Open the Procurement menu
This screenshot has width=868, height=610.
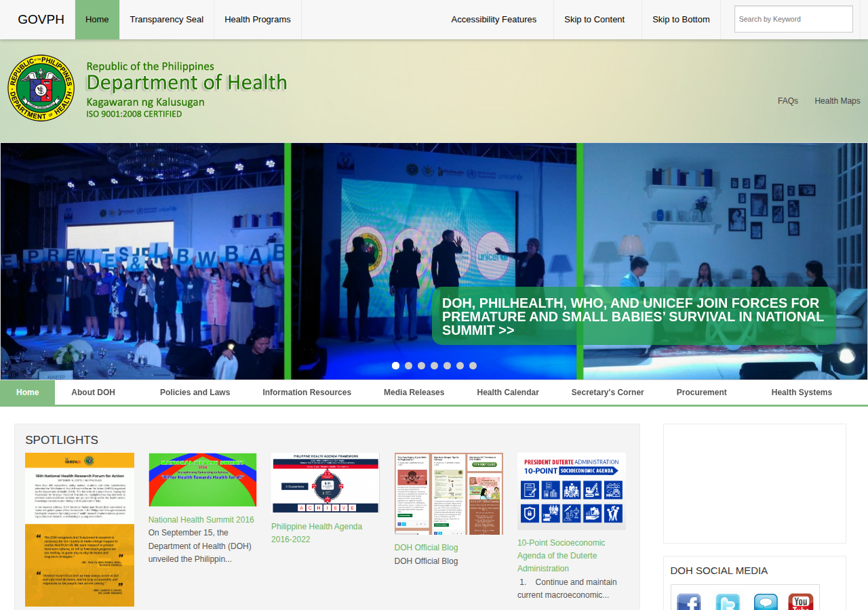(x=702, y=392)
